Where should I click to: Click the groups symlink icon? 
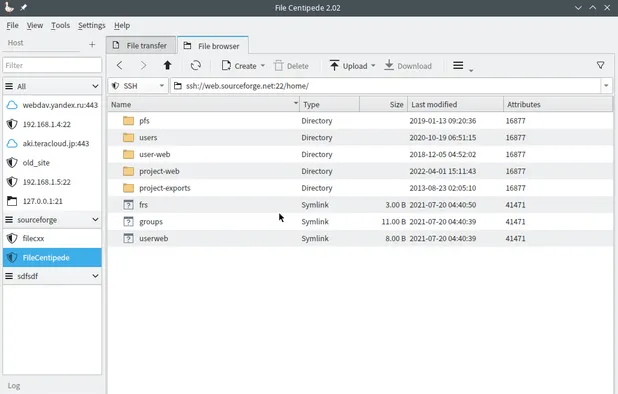coord(128,221)
